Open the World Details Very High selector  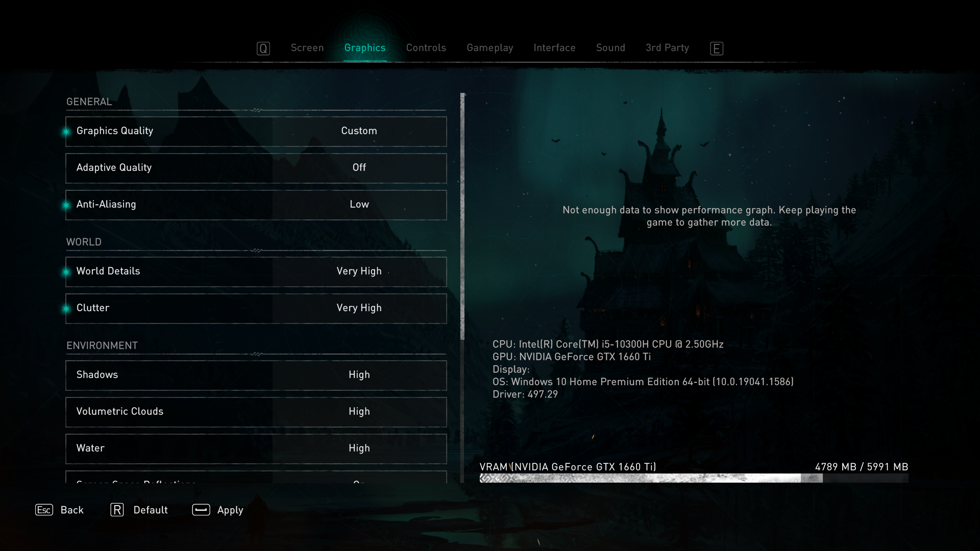pyautogui.click(x=358, y=271)
